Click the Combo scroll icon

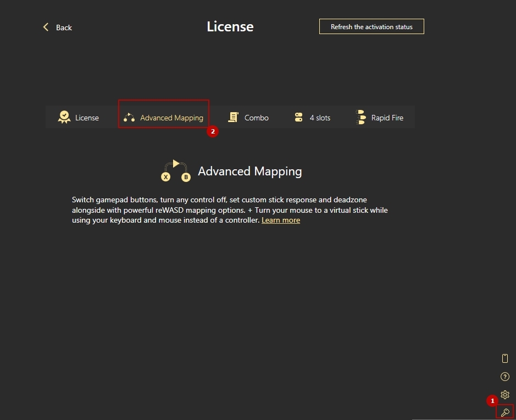(233, 117)
